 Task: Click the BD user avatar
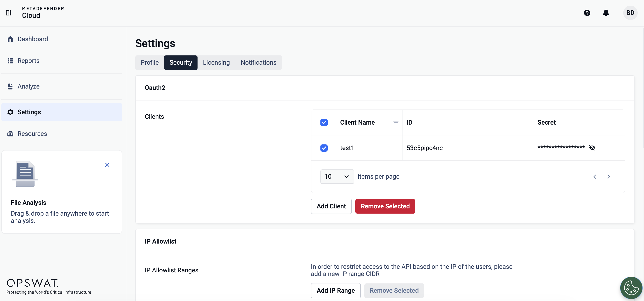pyautogui.click(x=630, y=13)
